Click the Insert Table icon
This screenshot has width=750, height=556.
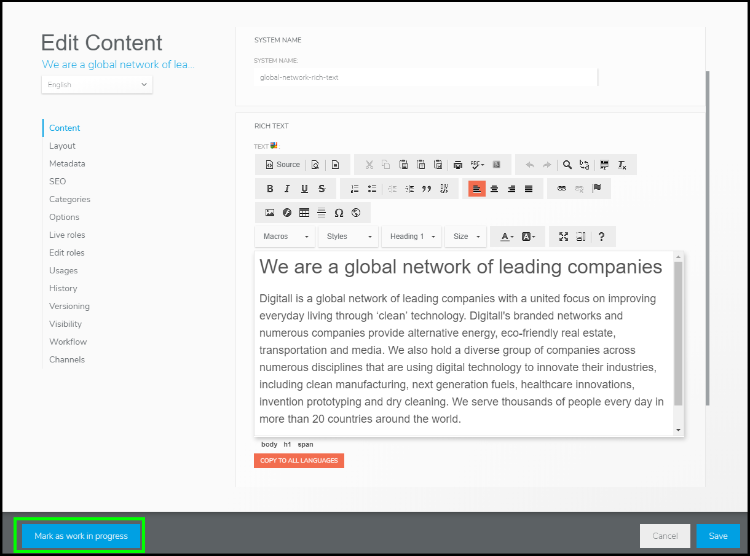point(304,212)
